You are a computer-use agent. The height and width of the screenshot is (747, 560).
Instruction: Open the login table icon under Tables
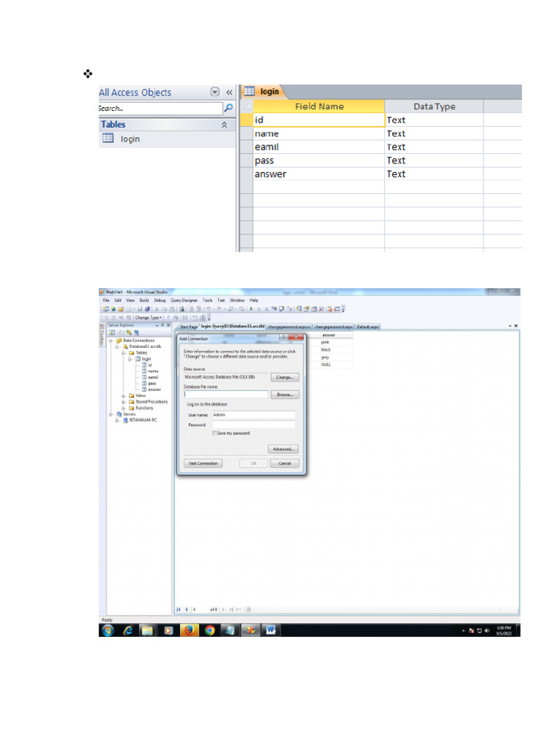pos(108,139)
